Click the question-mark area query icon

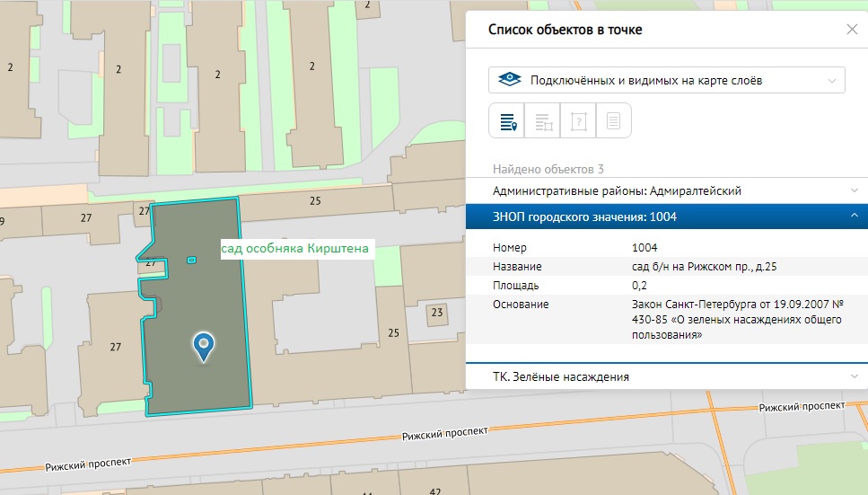[x=578, y=121]
